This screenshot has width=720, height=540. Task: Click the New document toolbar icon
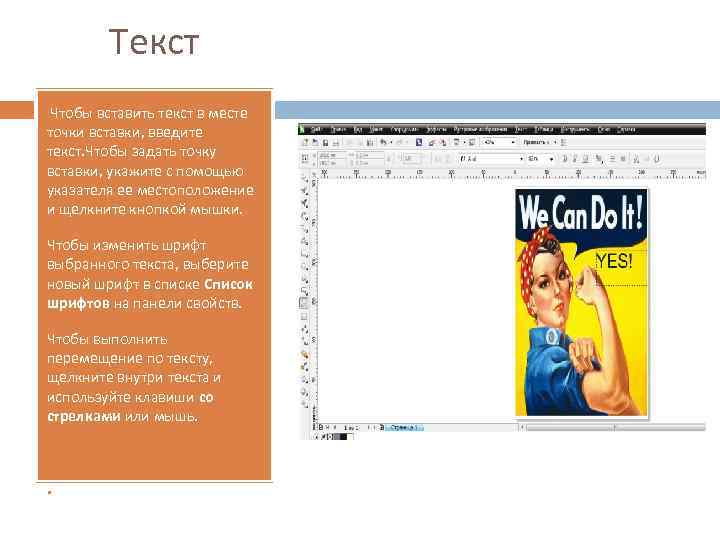click(305, 143)
